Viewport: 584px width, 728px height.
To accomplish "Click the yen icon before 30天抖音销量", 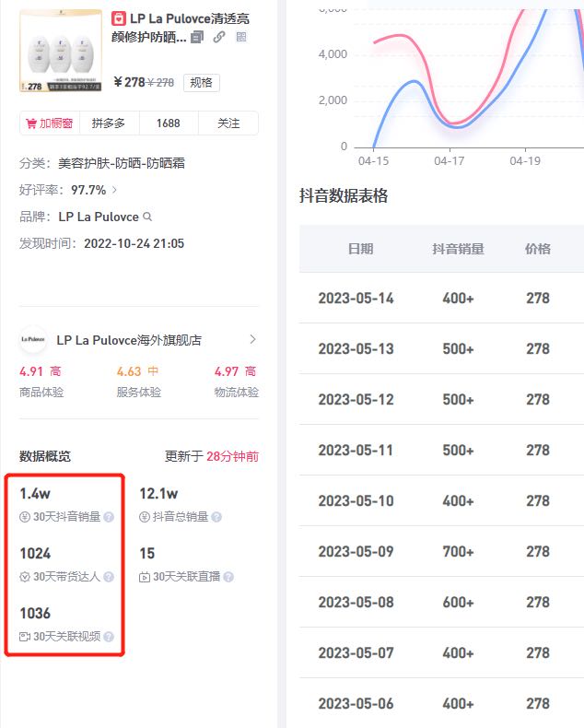I will pyautogui.click(x=25, y=517).
